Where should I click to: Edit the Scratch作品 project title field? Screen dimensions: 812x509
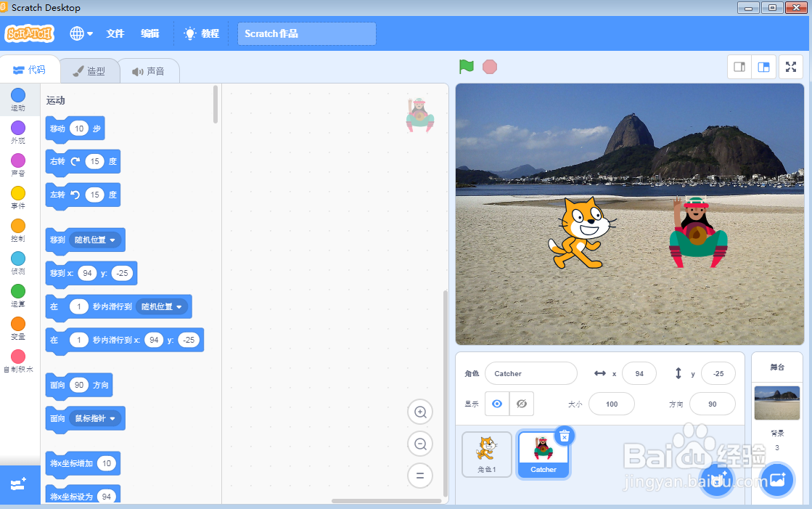click(306, 33)
